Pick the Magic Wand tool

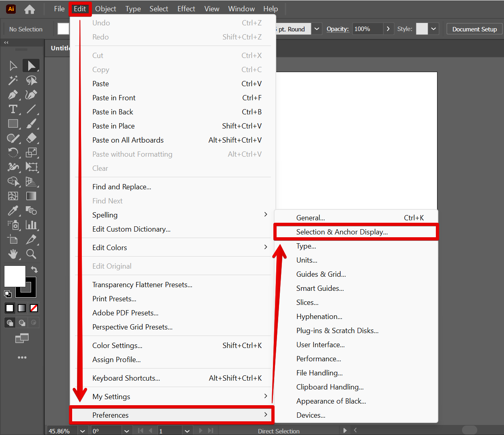tap(13, 80)
